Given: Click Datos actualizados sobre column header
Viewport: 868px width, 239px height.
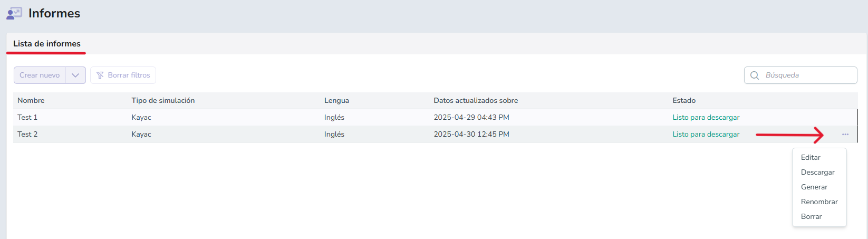Looking at the screenshot, I should pos(476,101).
